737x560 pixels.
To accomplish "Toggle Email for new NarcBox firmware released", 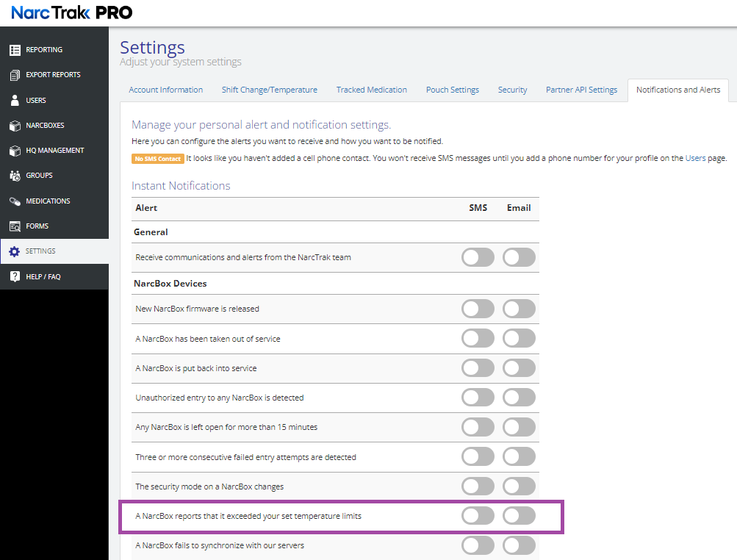I will (519, 309).
